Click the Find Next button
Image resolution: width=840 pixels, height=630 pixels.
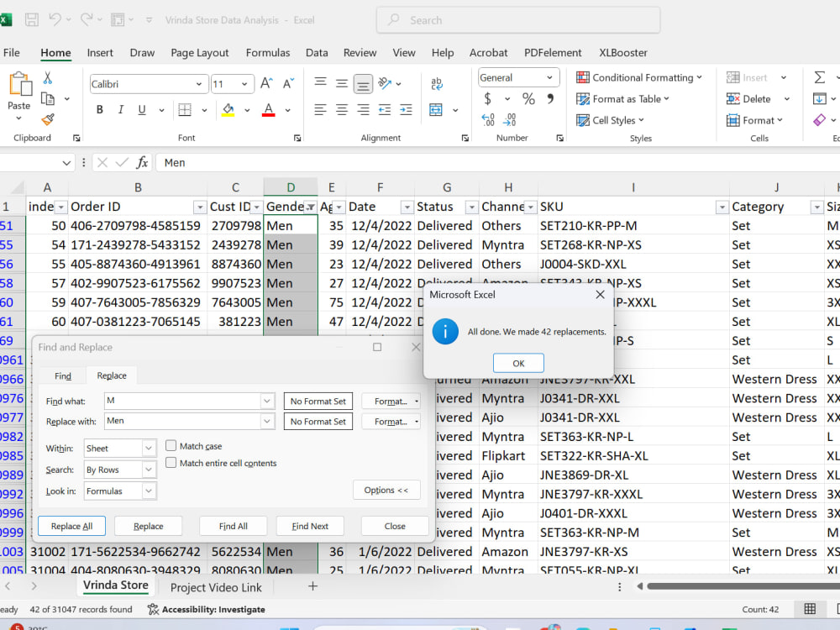coord(310,526)
